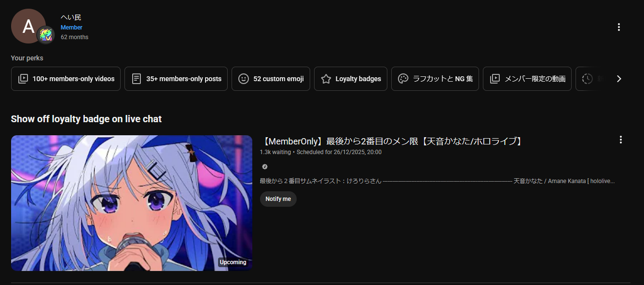Click the channel avatar with letter A
644x285 pixels.
point(28,26)
